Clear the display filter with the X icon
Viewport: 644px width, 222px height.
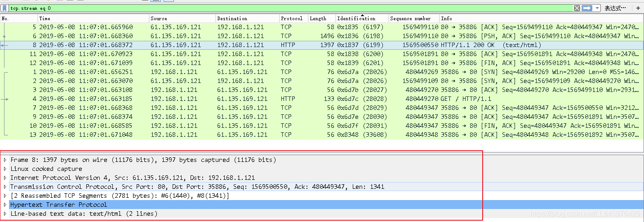pyautogui.click(x=577, y=8)
